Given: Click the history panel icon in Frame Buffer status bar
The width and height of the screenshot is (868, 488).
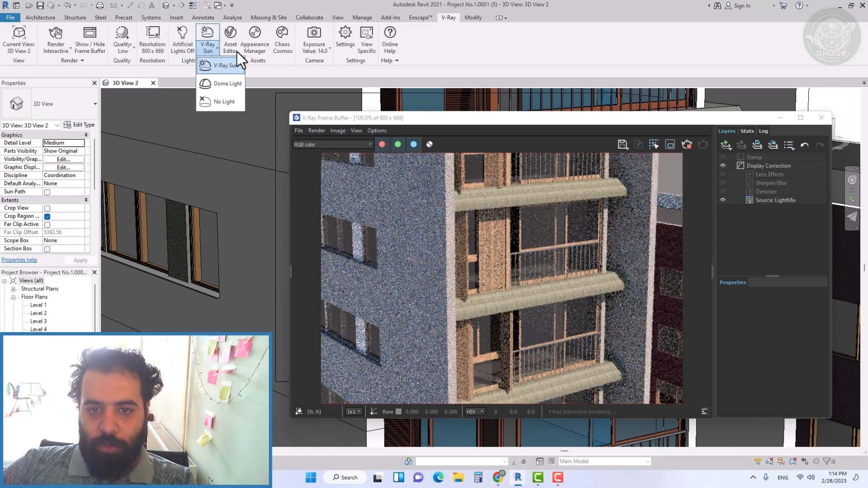Looking at the screenshot, I should click(x=704, y=411).
